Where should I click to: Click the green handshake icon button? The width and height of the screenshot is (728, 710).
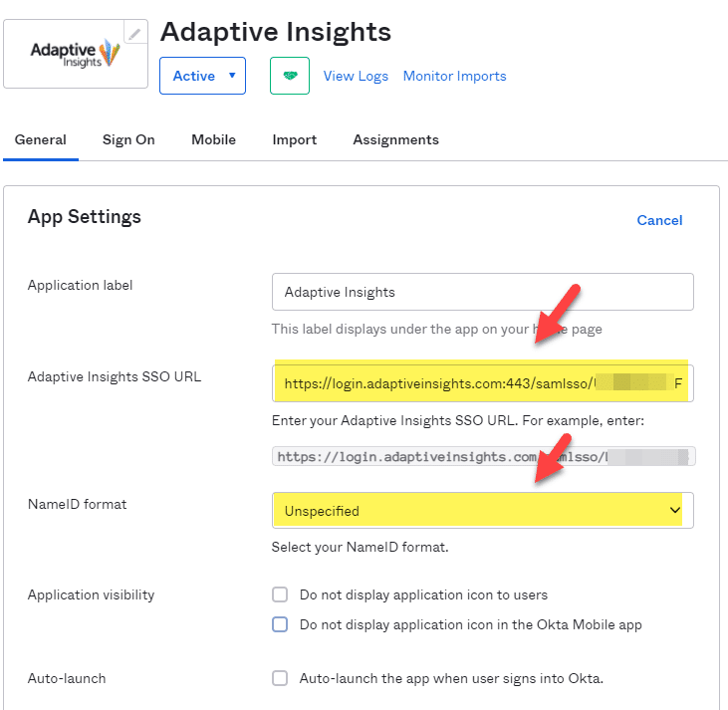pos(290,76)
